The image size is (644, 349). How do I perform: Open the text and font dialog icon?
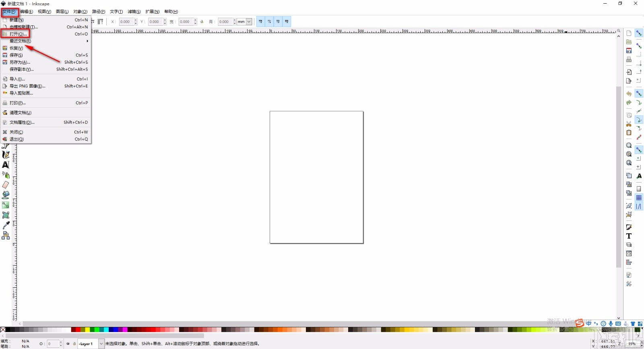629,236
